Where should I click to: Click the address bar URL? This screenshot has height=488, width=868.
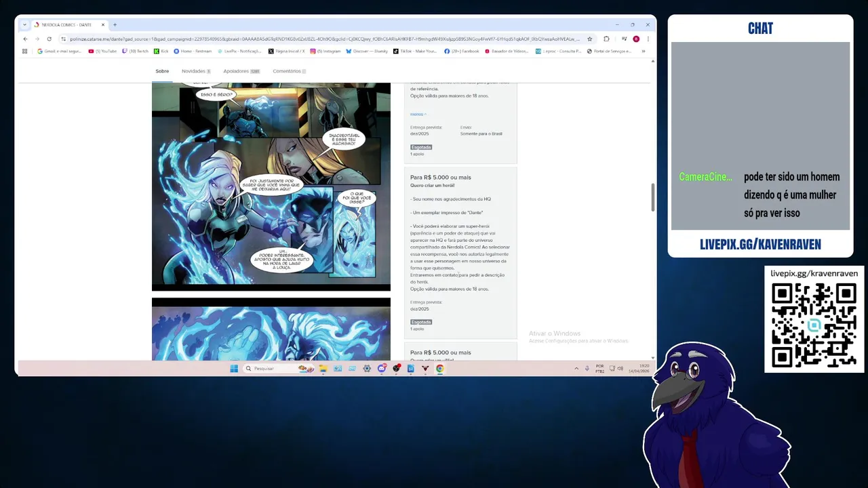coord(325,39)
